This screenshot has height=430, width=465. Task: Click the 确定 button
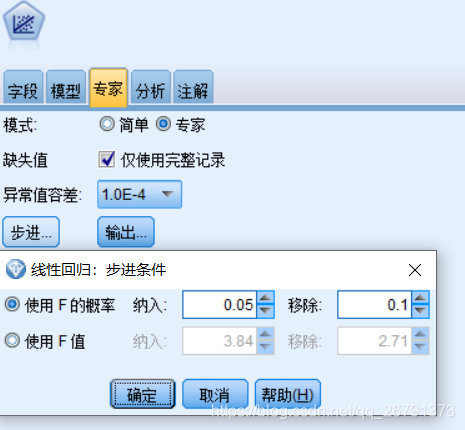tap(143, 394)
